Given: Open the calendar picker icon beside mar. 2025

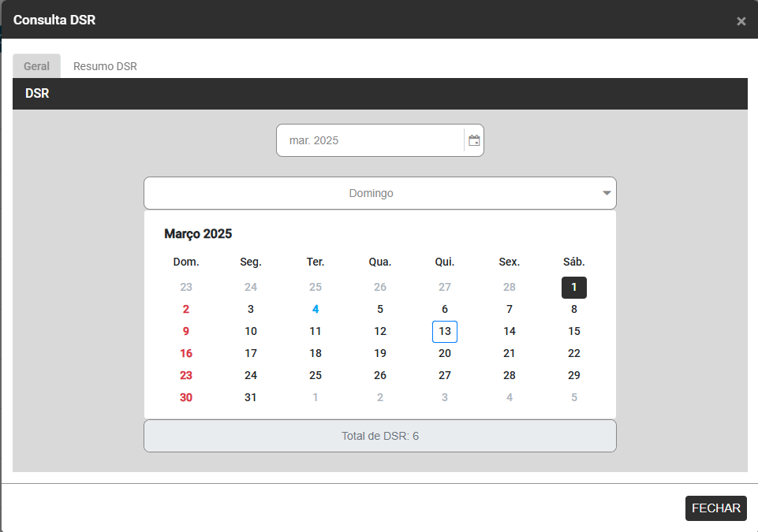Looking at the screenshot, I should click(x=474, y=140).
